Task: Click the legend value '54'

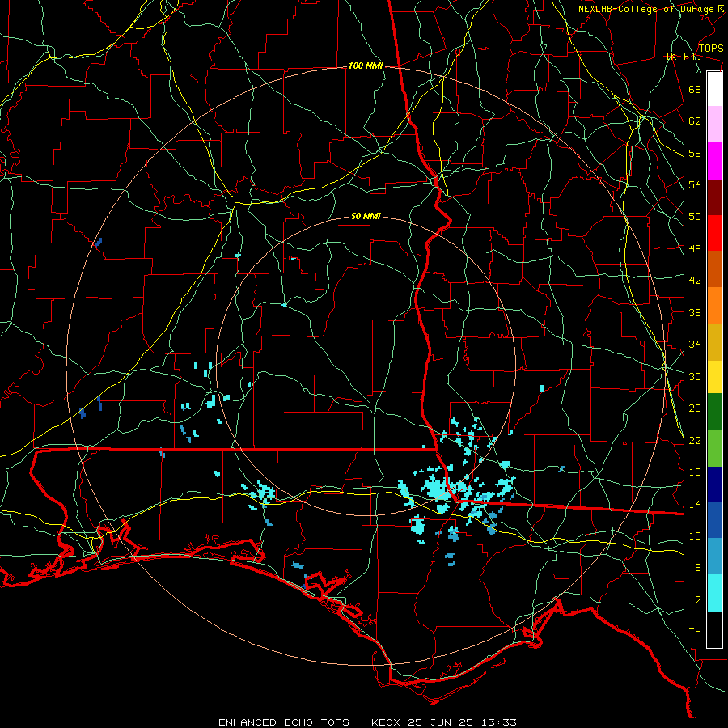Action: click(695, 185)
